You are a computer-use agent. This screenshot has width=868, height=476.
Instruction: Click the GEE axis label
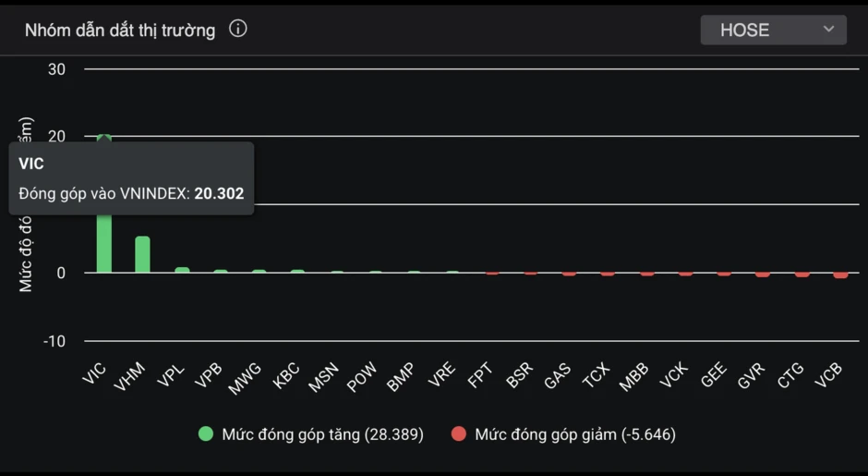coord(713,375)
